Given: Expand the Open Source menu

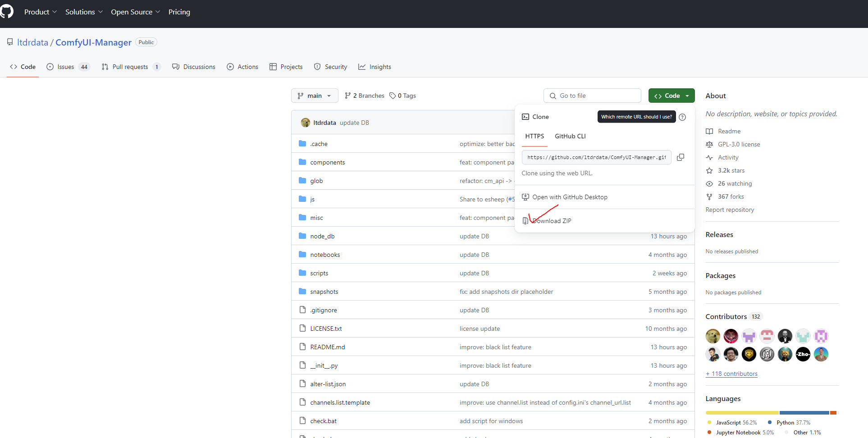Looking at the screenshot, I should (136, 12).
